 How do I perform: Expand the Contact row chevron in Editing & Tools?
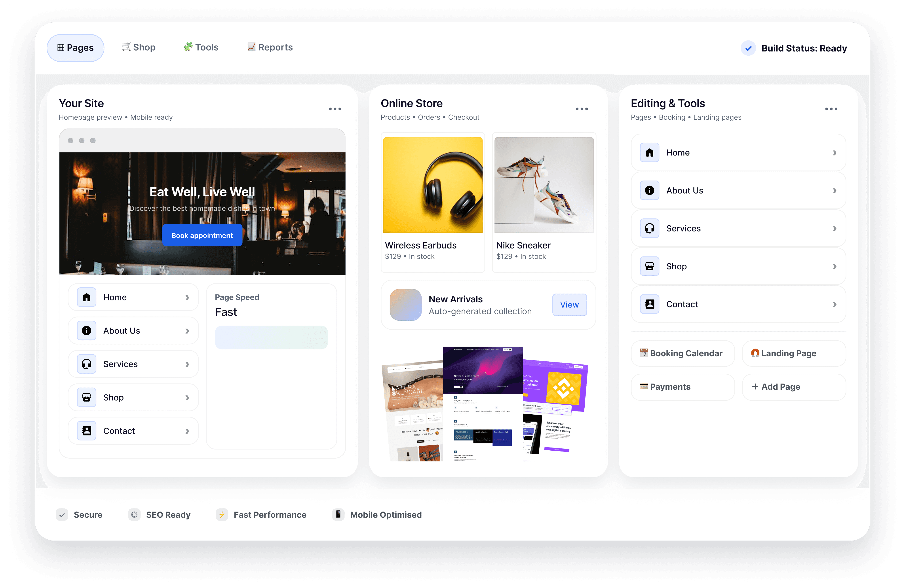pyautogui.click(x=834, y=304)
